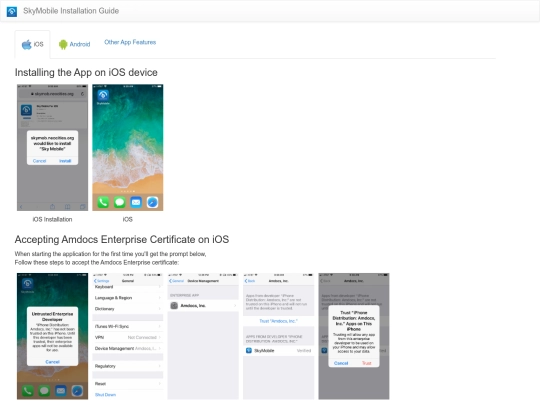540x405 pixels.
Task: Click the "iOS Installation" caption
Action: click(52, 219)
